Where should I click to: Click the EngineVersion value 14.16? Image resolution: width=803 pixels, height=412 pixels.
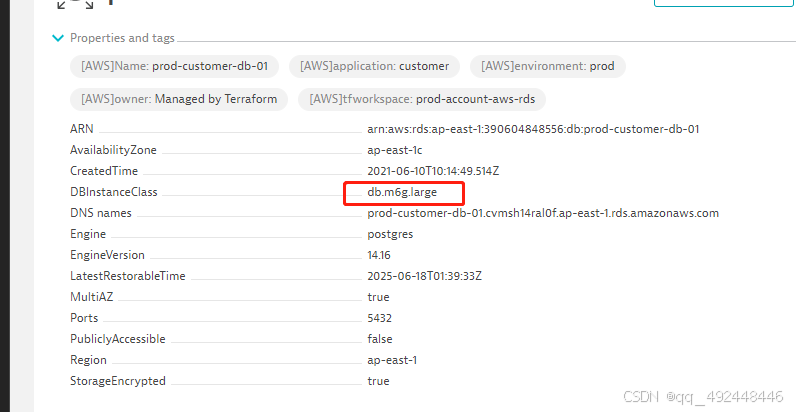tap(379, 255)
